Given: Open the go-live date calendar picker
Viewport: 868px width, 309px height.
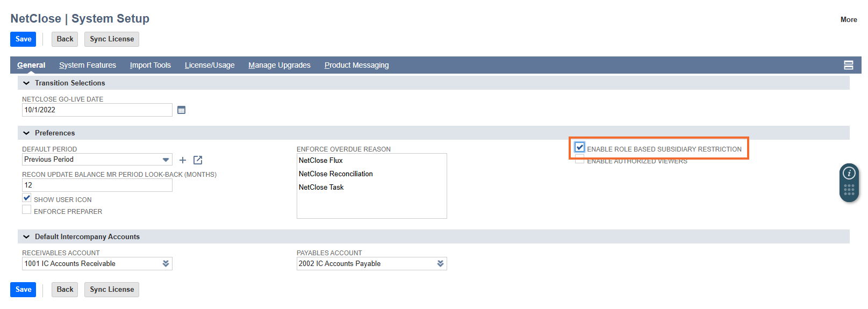Looking at the screenshot, I should [x=181, y=110].
